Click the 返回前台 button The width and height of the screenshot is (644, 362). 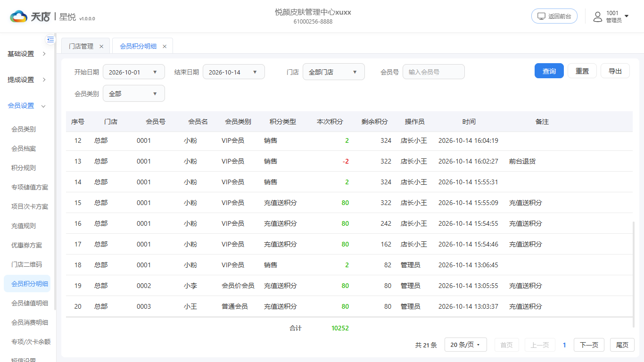point(554,16)
